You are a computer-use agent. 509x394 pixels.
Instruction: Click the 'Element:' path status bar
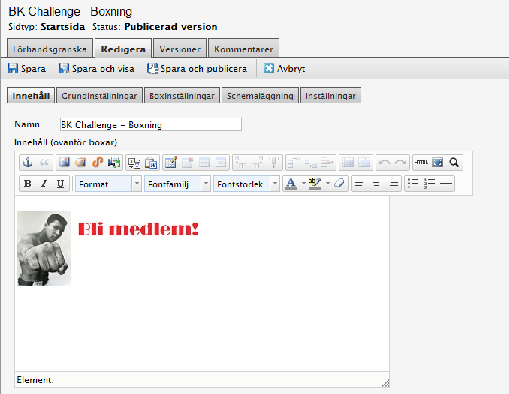click(202, 380)
